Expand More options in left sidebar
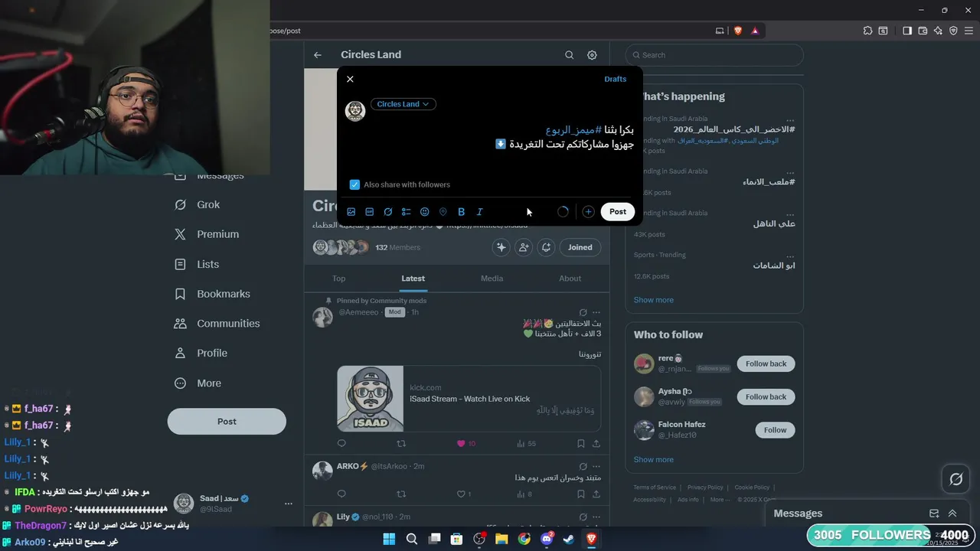This screenshot has height=551, width=980. coord(198,383)
